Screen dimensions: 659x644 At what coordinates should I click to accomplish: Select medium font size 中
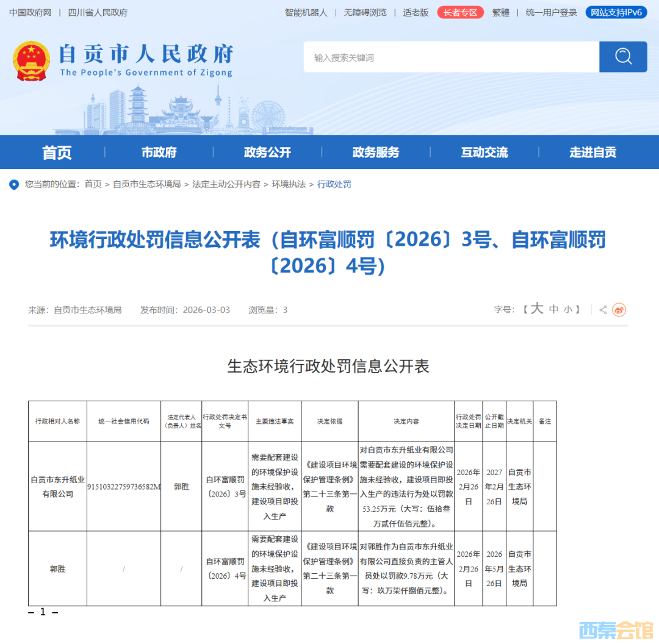553,310
